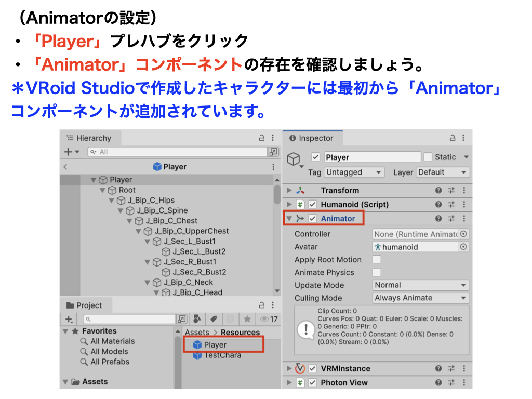Enable Apply Root Motion checkbox
The width and height of the screenshot is (532, 399).
coord(377,260)
